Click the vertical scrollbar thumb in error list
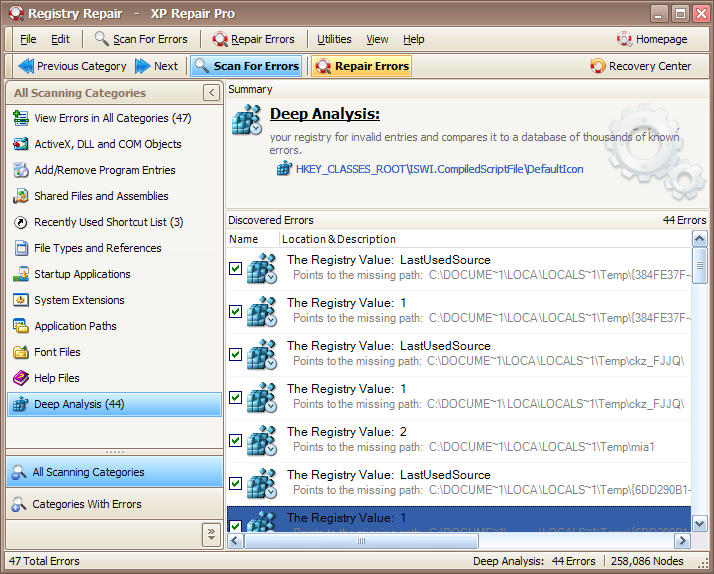 point(699,266)
